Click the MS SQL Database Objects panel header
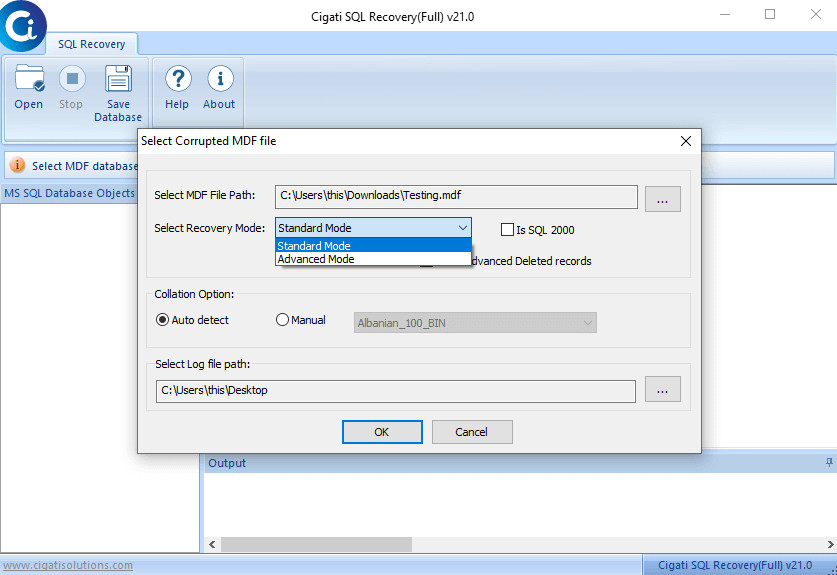 click(69, 193)
